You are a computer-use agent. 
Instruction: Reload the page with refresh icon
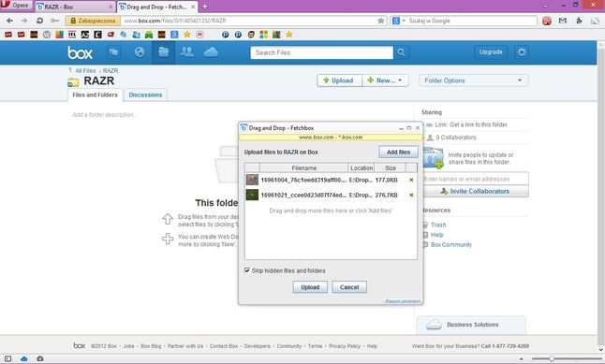pyautogui.click(x=39, y=21)
